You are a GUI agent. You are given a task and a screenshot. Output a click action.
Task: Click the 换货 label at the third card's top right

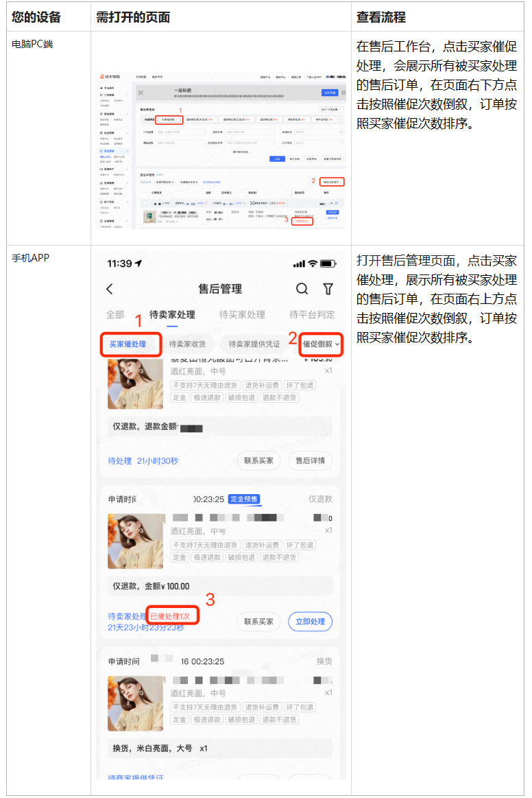[324, 661]
